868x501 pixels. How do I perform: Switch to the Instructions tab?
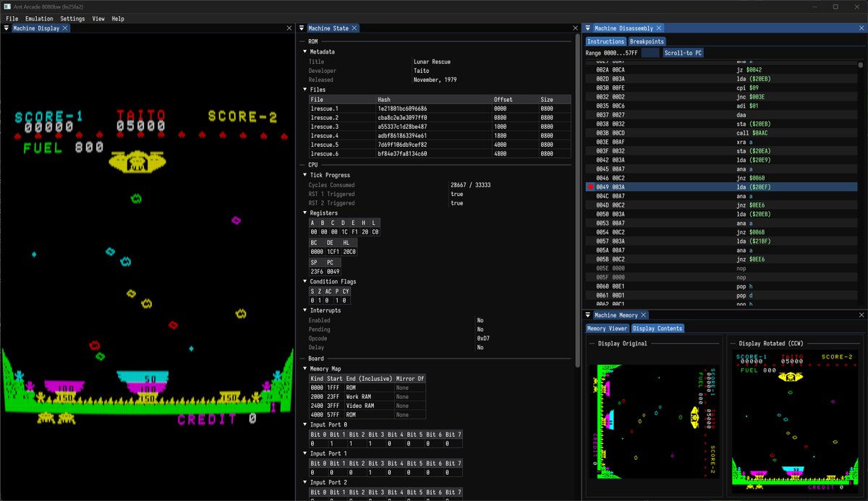(x=605, y=41)
